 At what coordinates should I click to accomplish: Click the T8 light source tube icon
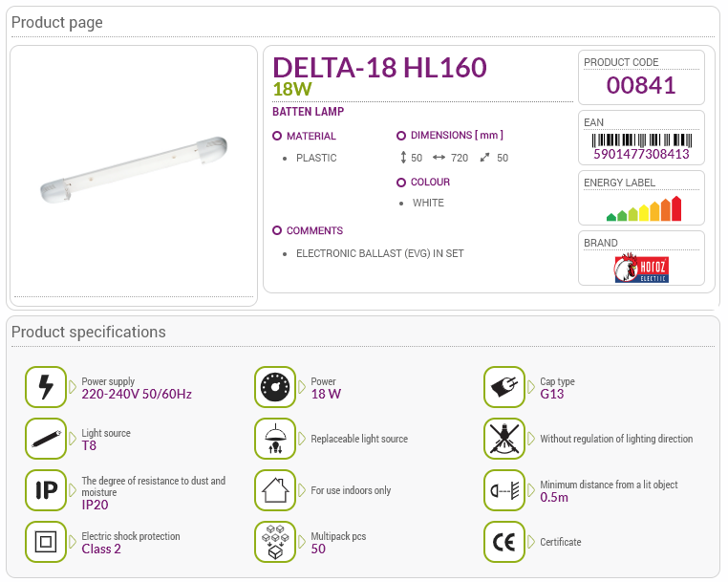(x=46, y=439)
